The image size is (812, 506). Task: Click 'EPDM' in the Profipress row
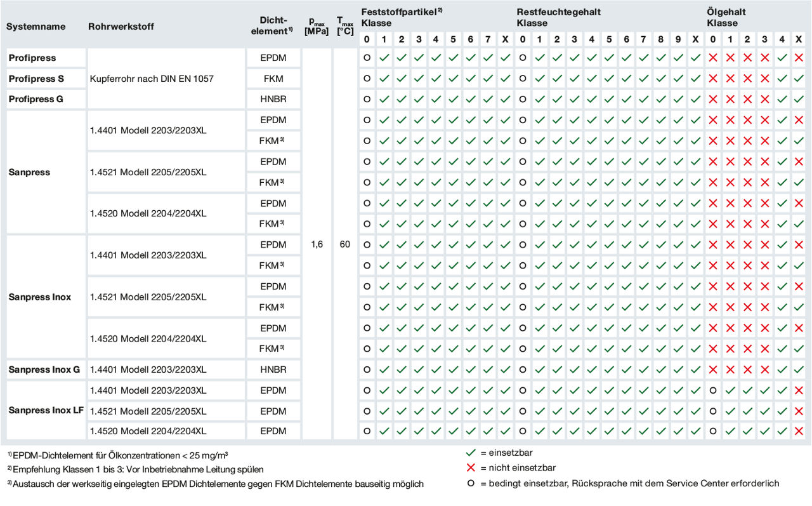point(273,58)
